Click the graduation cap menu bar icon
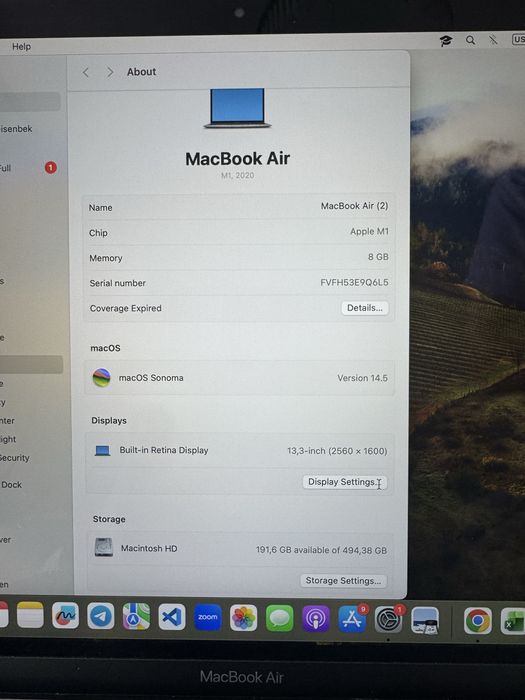The image size is (525, 700). (446, 41)
